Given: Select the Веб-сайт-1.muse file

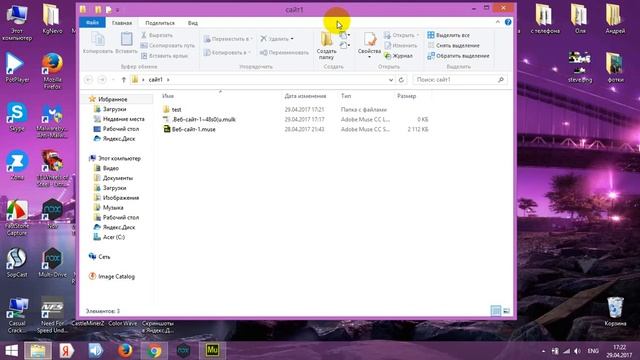Looking at the screenshot, I should tap(193, 129).
